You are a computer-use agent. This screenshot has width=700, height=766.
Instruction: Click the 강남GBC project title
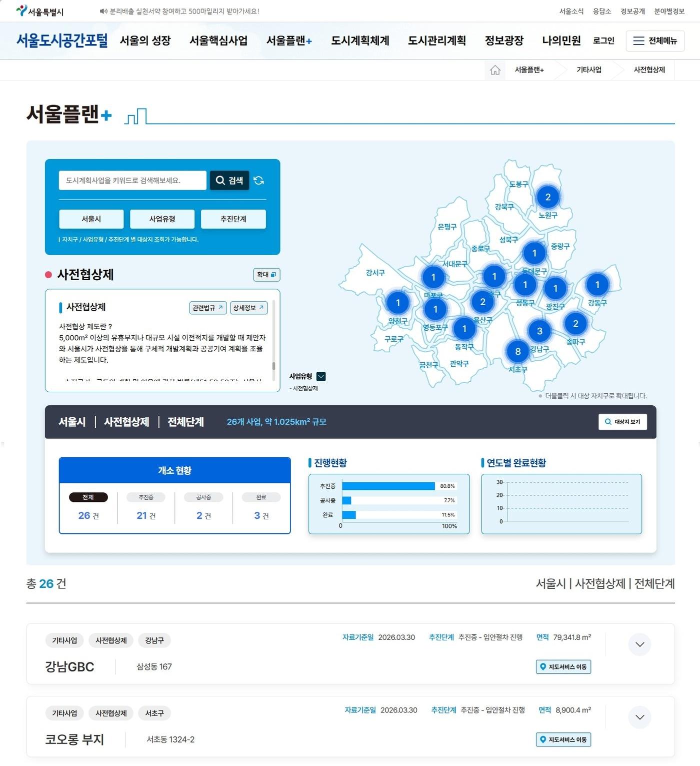coord(69,667)
